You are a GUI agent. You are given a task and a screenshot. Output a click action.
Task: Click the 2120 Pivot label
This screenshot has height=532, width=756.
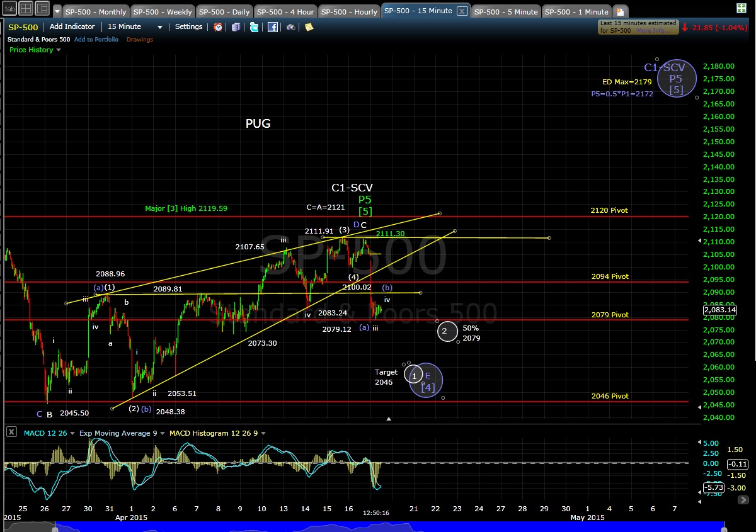pyautogui.click(x=609, y=210)
